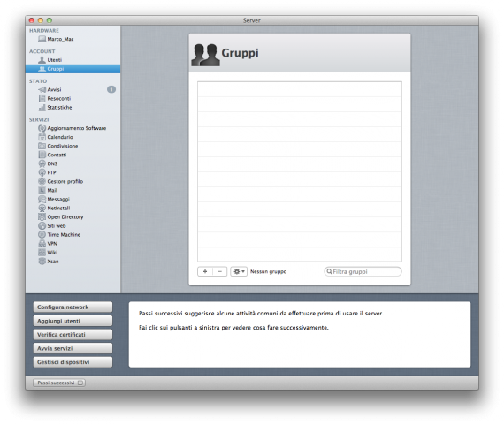Open the Mail service icon

[x=42, y=190]
